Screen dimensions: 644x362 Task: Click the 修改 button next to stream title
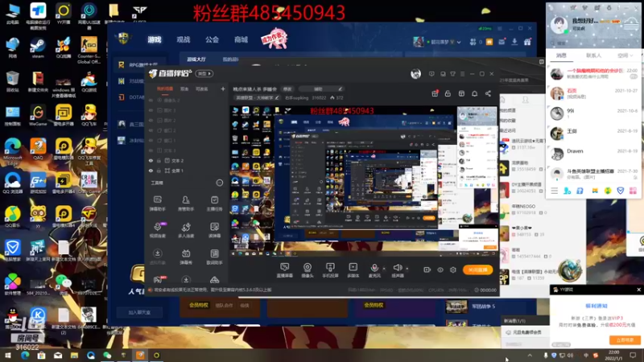click(287, 88)
